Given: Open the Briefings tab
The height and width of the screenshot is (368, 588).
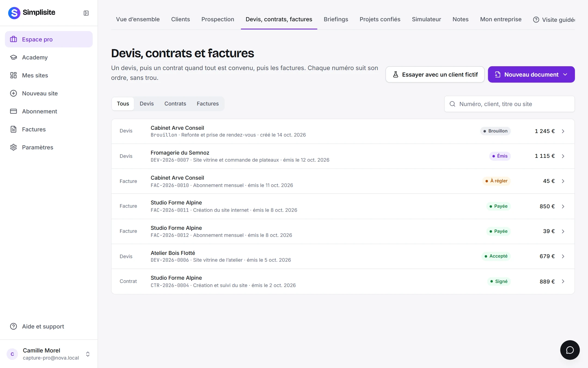Looking at the screenshot, I should tap(336, 19).
